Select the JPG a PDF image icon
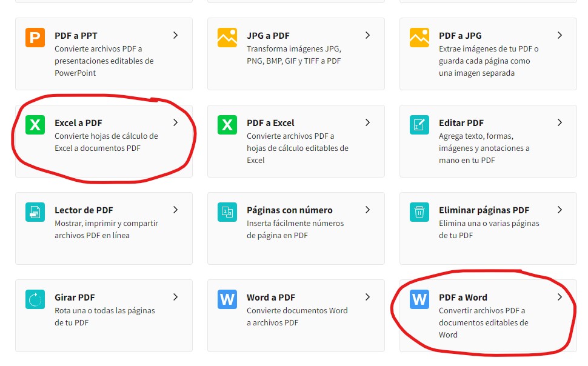This screenshot has height=366, width=588. [226, 36]
